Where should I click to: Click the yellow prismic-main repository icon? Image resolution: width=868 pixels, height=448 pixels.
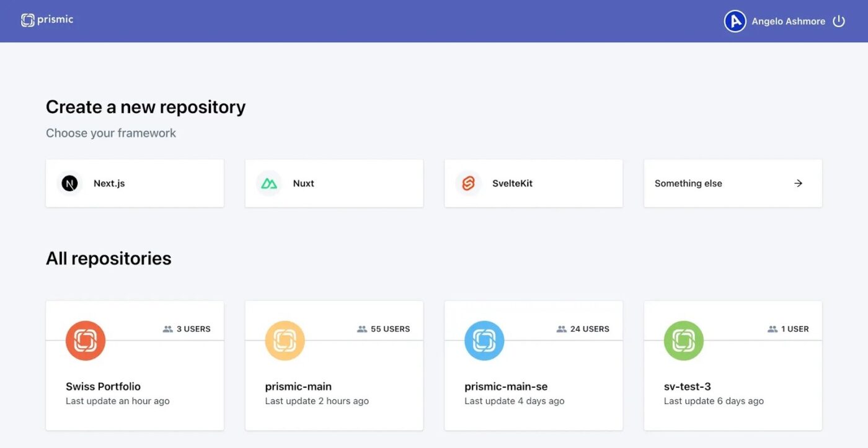tap(285, 340)
